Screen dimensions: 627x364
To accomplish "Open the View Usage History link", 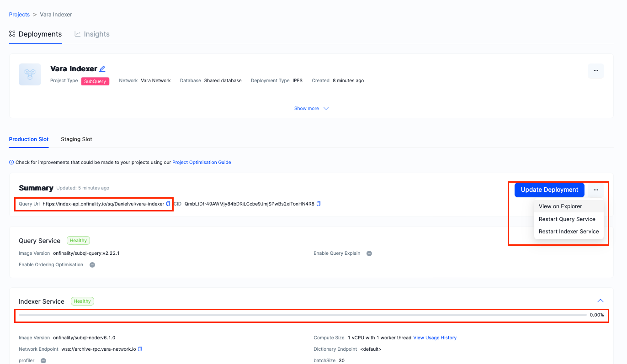I will click(435, 338).
